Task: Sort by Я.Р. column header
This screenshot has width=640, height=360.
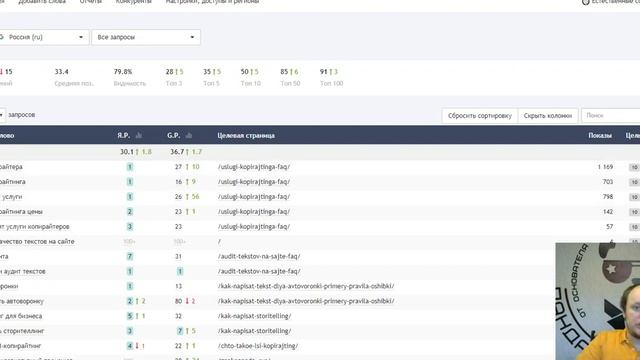Action: click(x=124, y=136)
